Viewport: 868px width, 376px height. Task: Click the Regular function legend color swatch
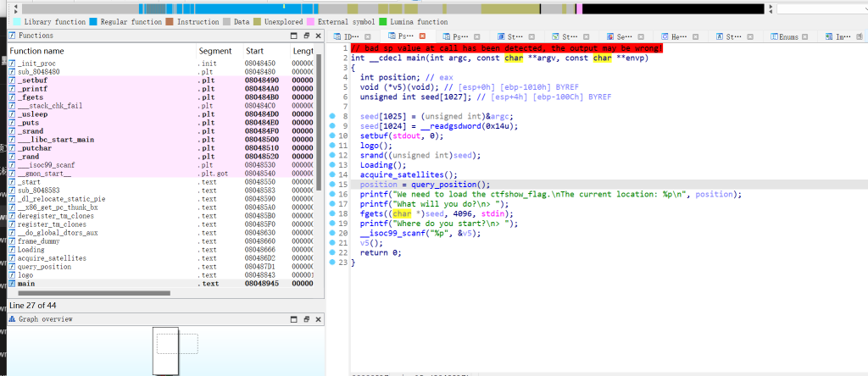coord(93,22)
